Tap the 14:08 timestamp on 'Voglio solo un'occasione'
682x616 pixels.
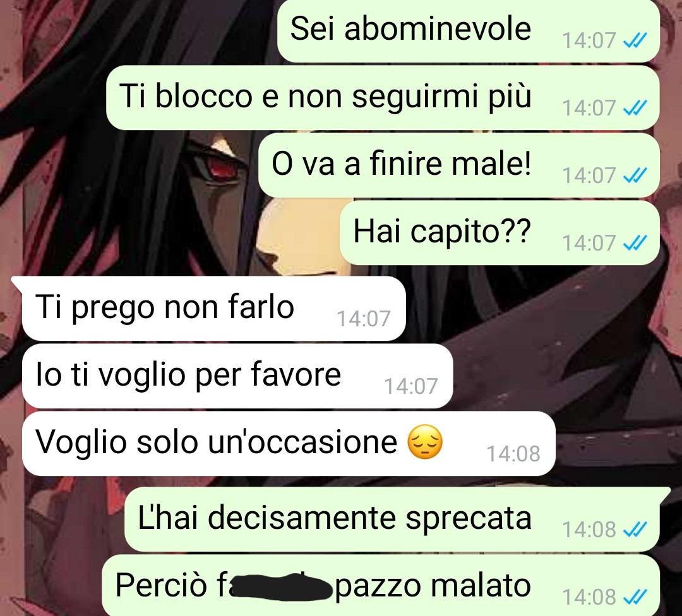(x=513, y=454)
